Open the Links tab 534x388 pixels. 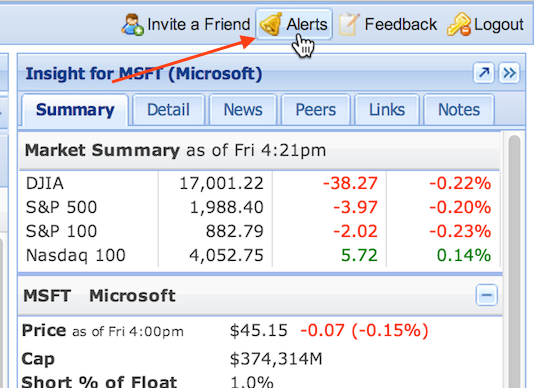[x=387, y=110]
